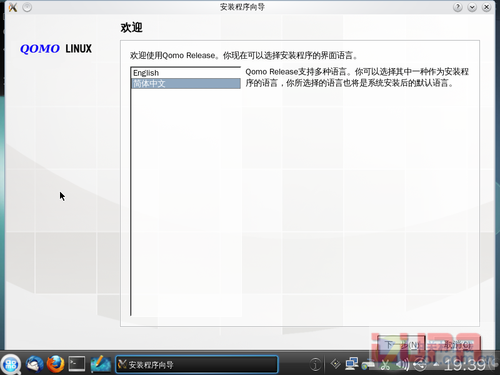Click the round button beside title icon
This screenshot has height=375, width=500.
click(x=27, y=7)
